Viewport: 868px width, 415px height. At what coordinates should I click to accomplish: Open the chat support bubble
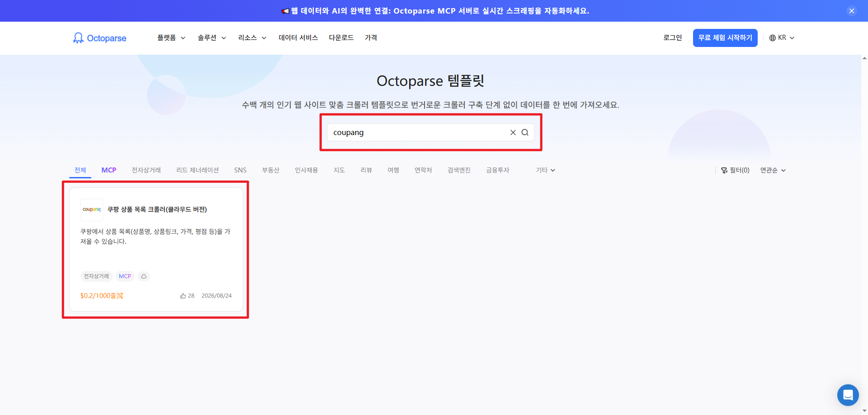[848, 395]
